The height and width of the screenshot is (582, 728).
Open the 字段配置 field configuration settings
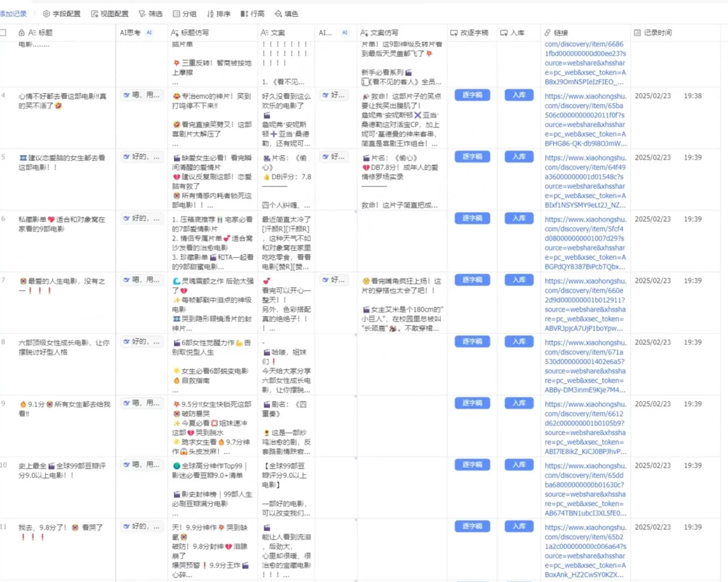point(61,13)
